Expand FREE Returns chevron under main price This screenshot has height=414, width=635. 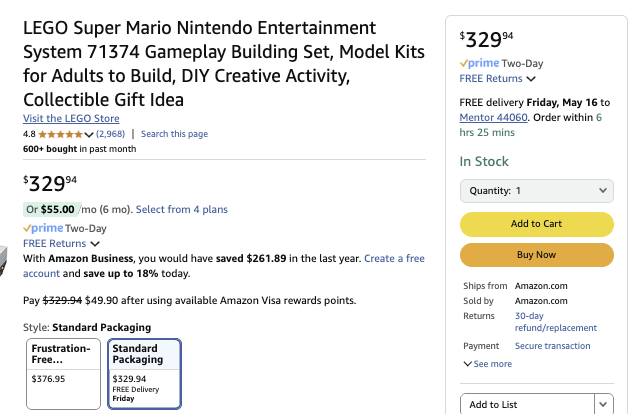pos(95,243)
